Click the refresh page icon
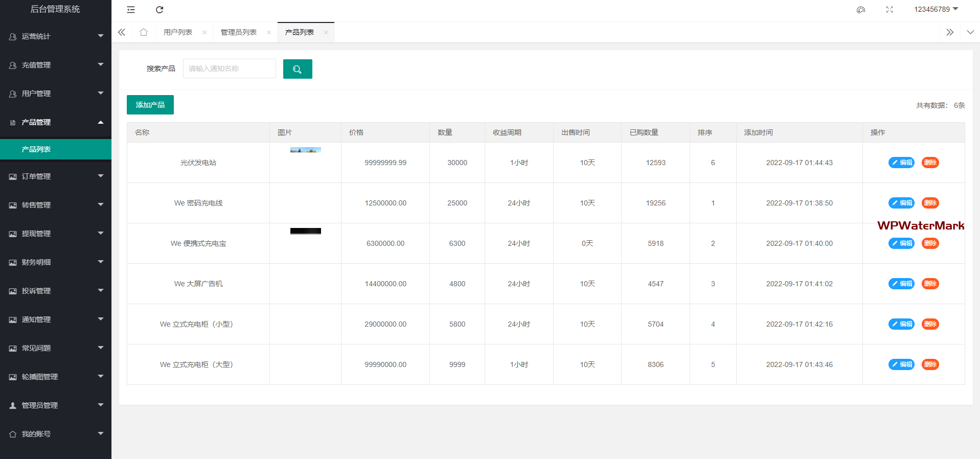Screen dimensions: 980x459 [x=159, y=10]
